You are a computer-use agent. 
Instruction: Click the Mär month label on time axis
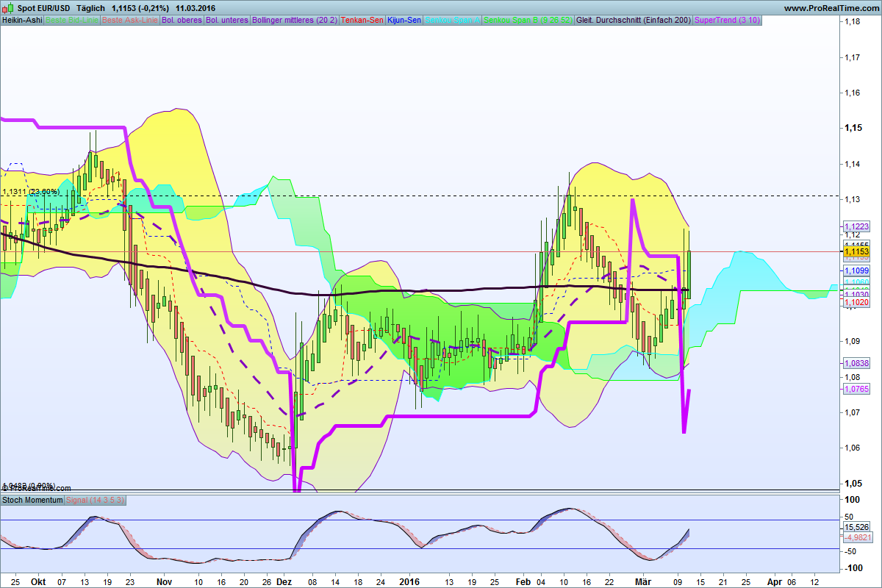[643, 581]
